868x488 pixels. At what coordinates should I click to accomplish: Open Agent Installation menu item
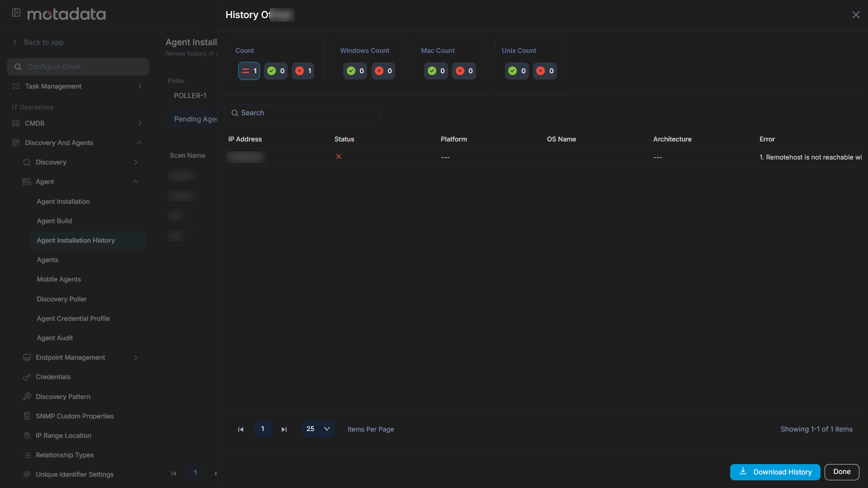coord(63,202)
